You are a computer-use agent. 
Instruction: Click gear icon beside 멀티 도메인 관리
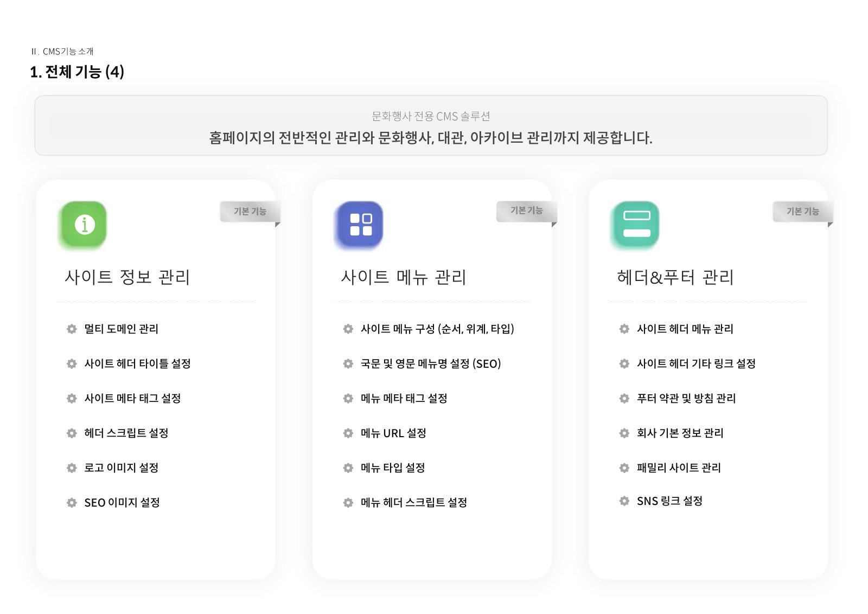72,329
